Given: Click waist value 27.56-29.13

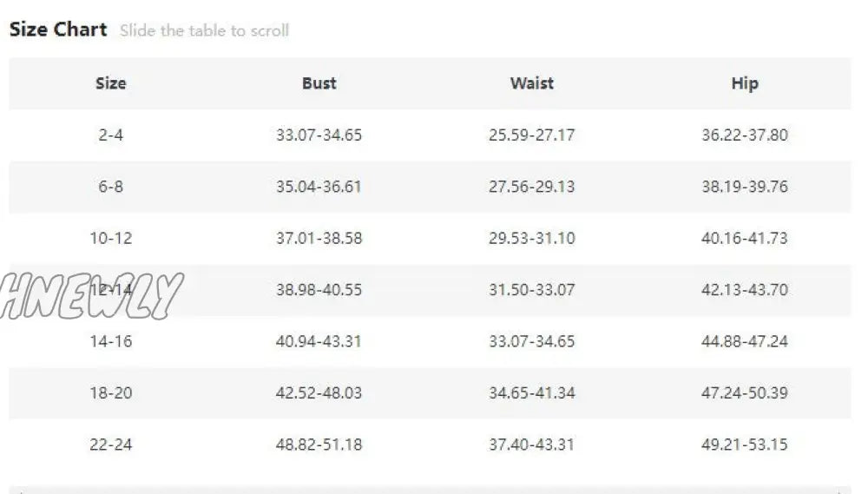Looking at the screenshot, I should pos(531,186).
